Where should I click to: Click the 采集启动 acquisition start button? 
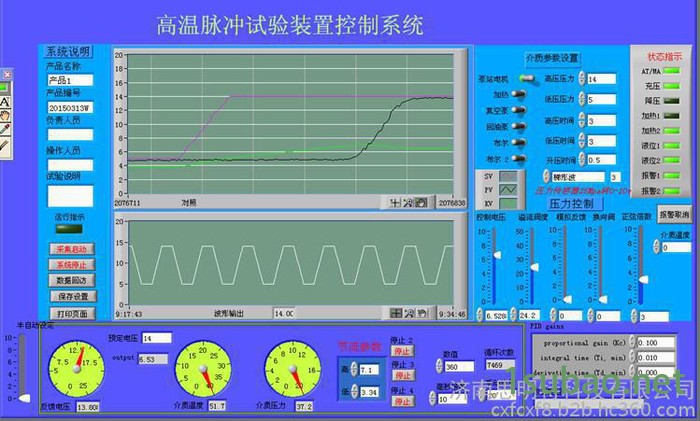pyautogui.click(x=71, y=249)
